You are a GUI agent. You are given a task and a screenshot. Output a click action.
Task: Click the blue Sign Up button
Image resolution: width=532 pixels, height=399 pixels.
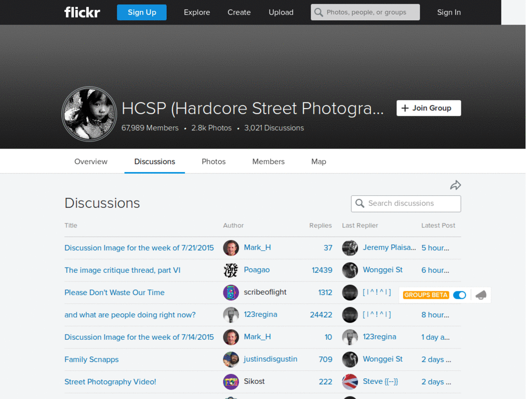(x=141, y=12)
